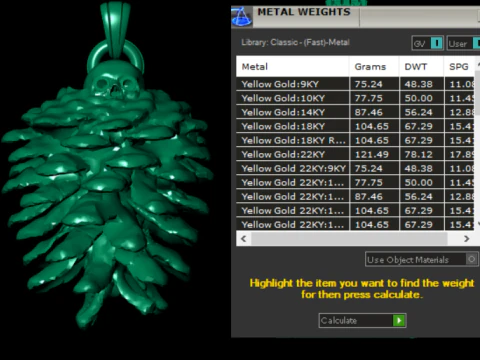This screenshot has height=360, width=480.
Task: Select the Yellow Gold:18KY row
Action: tap(355, 126)
